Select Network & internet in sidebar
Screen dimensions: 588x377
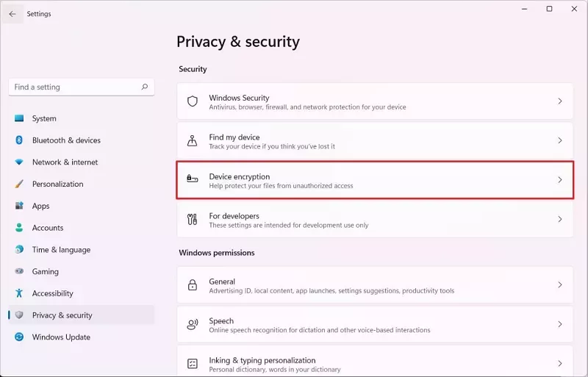click(x=65, y=162)
